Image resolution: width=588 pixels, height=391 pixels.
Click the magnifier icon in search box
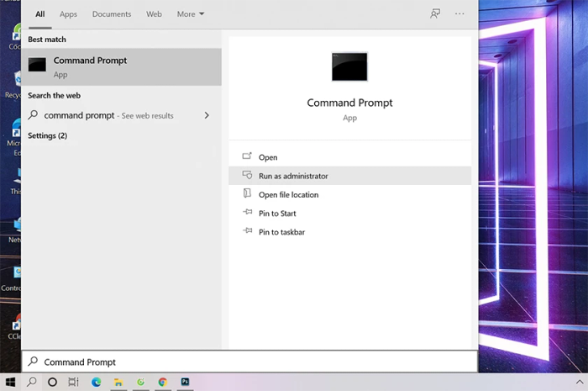point(33,362)
